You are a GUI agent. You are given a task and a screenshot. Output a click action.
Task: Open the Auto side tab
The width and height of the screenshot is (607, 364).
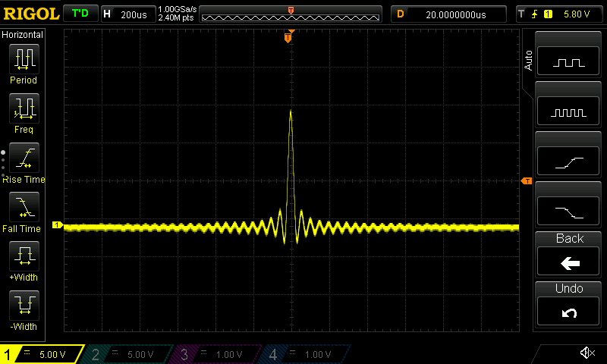[x=528, y=61]
